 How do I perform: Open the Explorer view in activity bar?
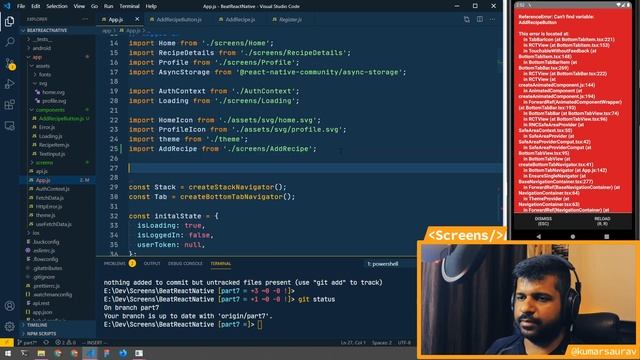(9, 21)
